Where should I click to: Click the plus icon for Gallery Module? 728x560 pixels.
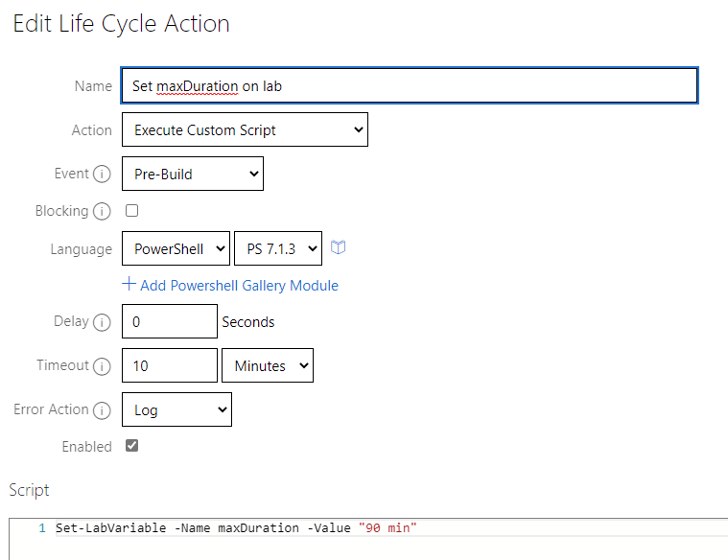point(129,285)
